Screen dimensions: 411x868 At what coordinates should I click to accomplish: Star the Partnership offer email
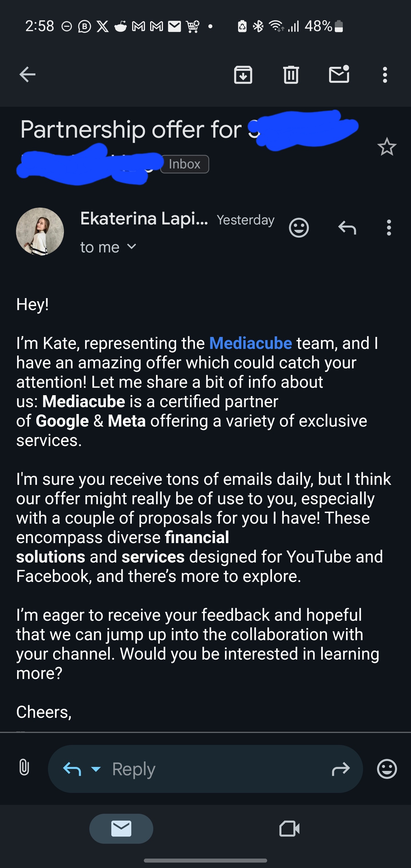(x=387, y=147)
